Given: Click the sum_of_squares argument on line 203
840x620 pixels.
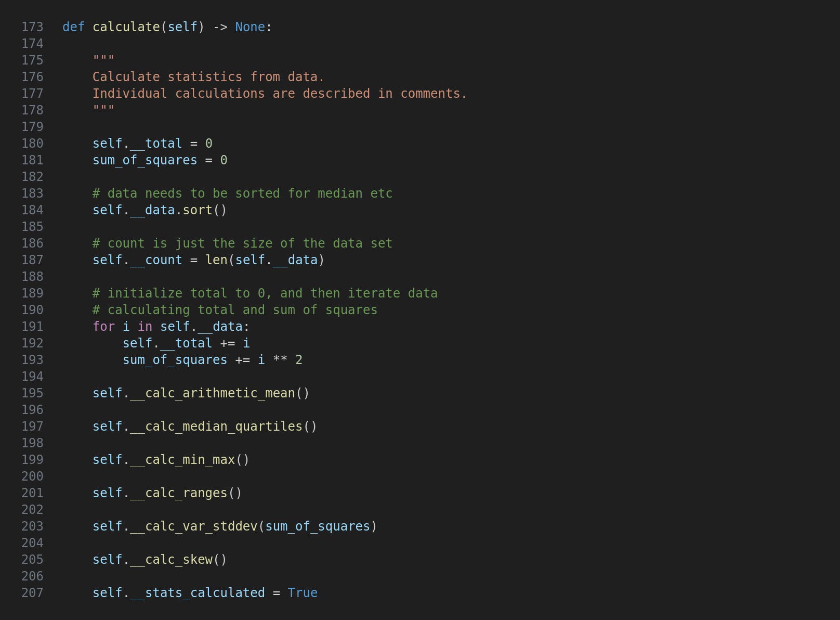Looking at the screenshot, I should (318, 526).
